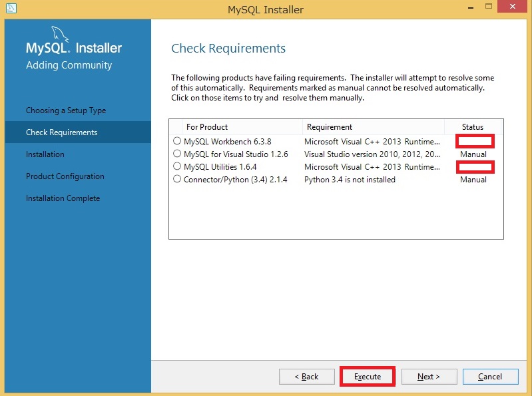Image resolution: width=532 pixels, height=396 pixels.
Task: Click the Utilities row's Visual C++ 2013 Runtime requirement
Action: 372,167
